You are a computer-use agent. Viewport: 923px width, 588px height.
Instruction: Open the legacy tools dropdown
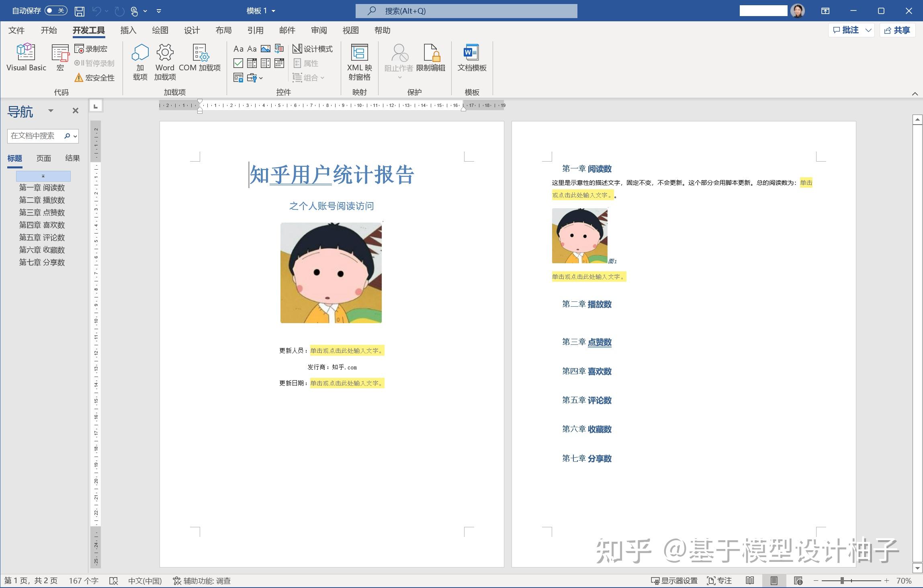point(255,78)
